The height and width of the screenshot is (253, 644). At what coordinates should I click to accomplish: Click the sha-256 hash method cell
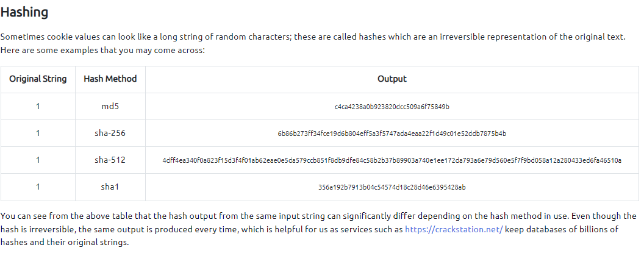110,134
